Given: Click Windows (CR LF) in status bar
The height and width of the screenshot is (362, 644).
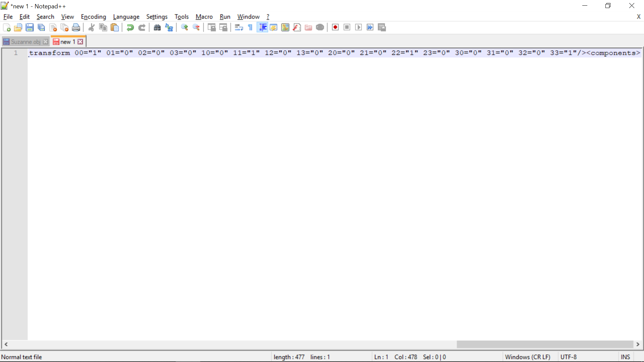Looking at the screenshot, I should pos(528,357).
